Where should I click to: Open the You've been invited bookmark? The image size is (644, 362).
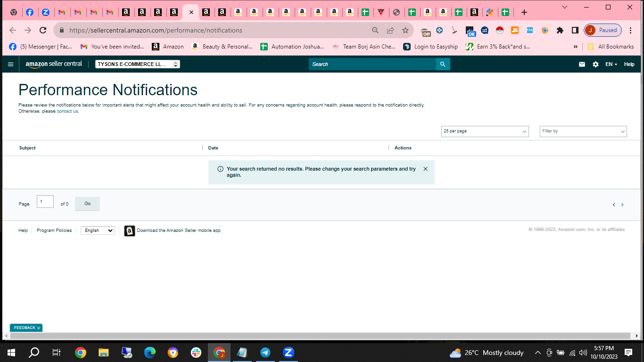[x=113, y=47]
